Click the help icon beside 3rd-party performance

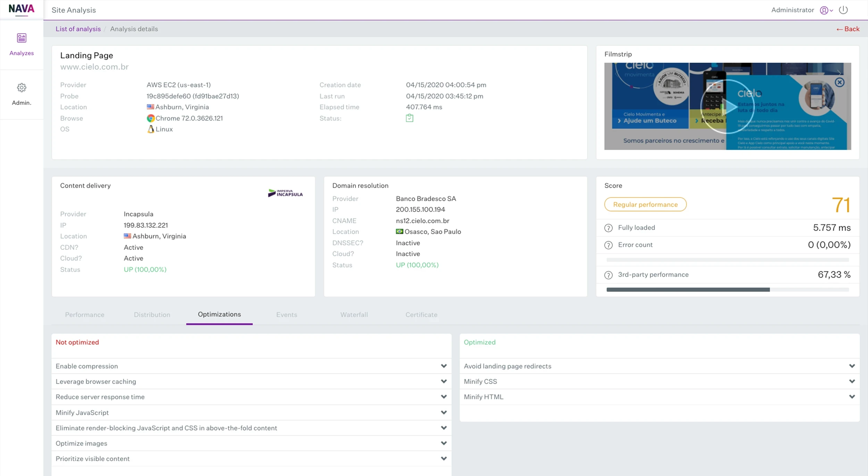[x=608, y=275]
